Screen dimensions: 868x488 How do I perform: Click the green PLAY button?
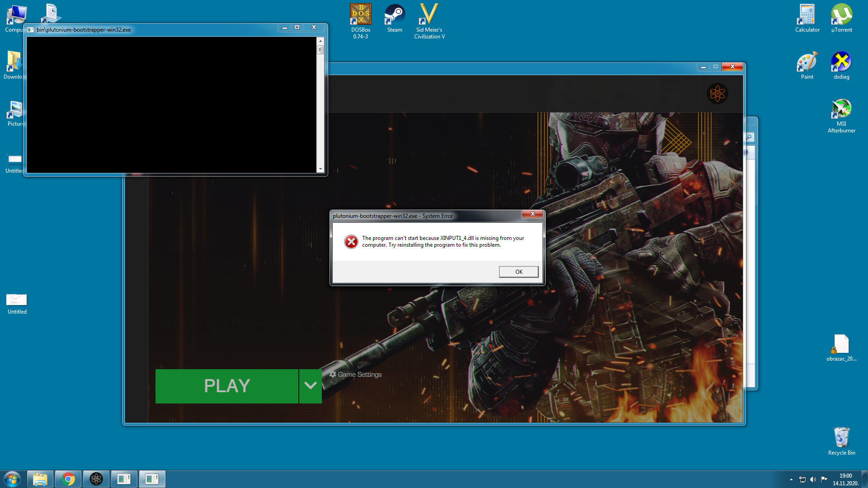coord(227,386)
